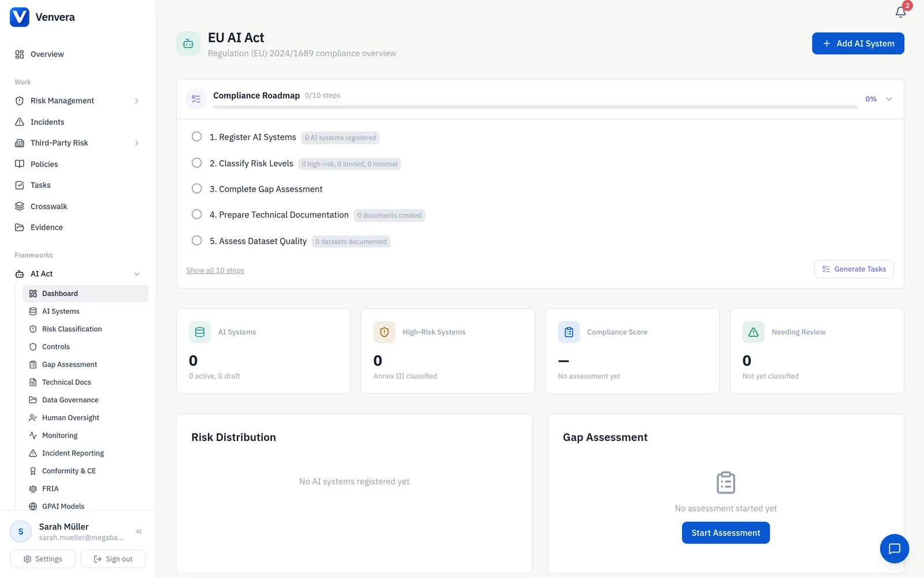
Task: Click the AI Systems summary card count
Action: (193, 361)
